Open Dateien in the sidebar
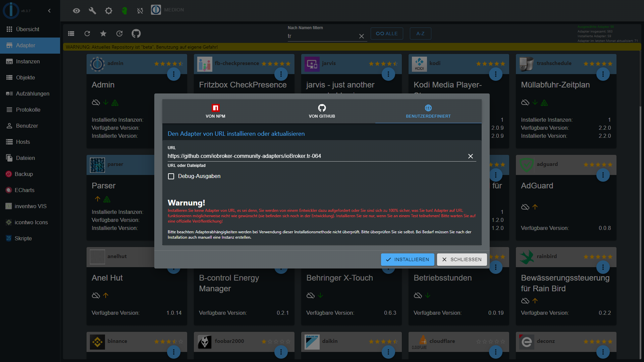Viewport: 644px width, 362px height. (30, 158)
